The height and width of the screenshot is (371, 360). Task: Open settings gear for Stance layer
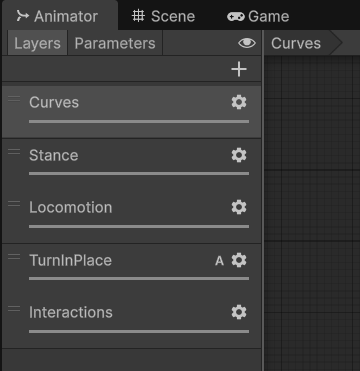click(x=239, y=155)
